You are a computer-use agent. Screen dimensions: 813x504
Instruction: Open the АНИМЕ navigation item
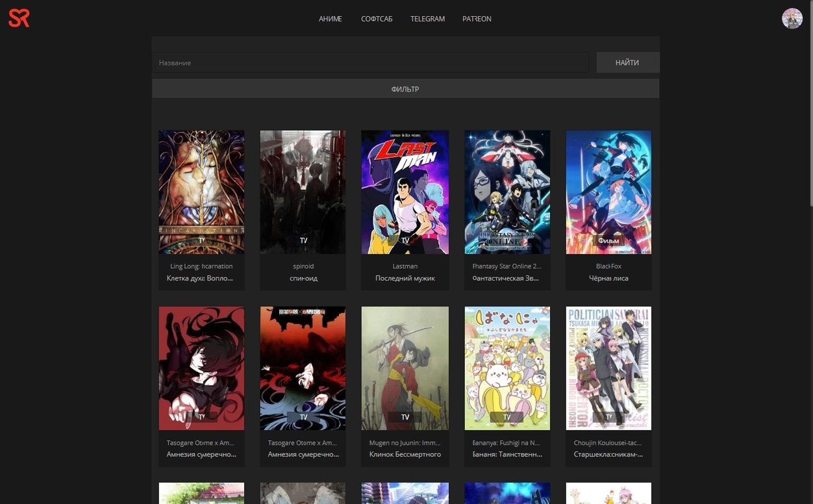tap(331, 19)
